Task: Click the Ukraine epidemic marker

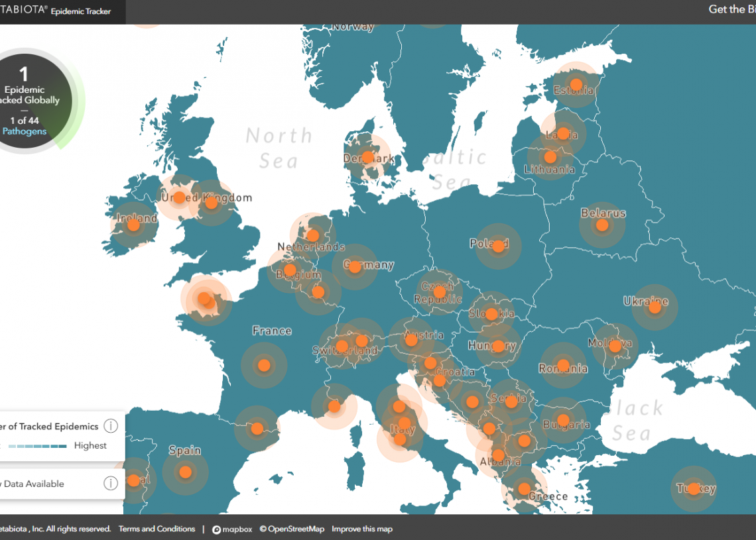Action: pos(655,307)
